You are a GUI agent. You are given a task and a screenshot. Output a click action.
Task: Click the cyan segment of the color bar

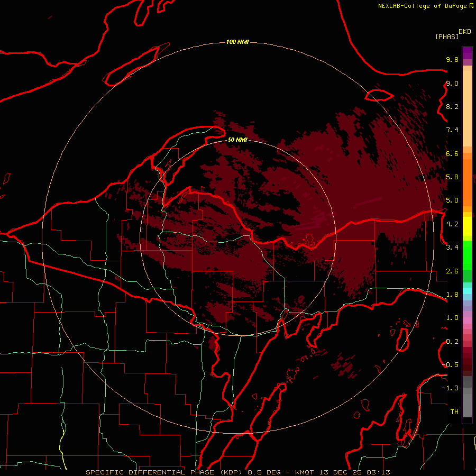coord(467,291)
